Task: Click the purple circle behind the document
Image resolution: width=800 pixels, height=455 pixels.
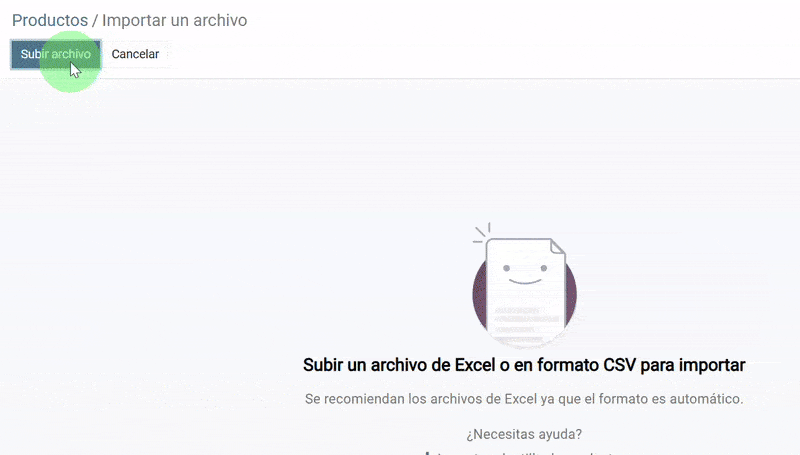Action: point(479,296)
